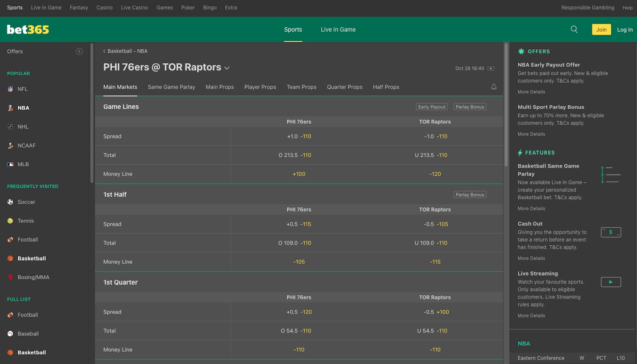Open MLB from the Popular list
The image size is (637, 364).
pyautogui.click(x=23, y=164)
